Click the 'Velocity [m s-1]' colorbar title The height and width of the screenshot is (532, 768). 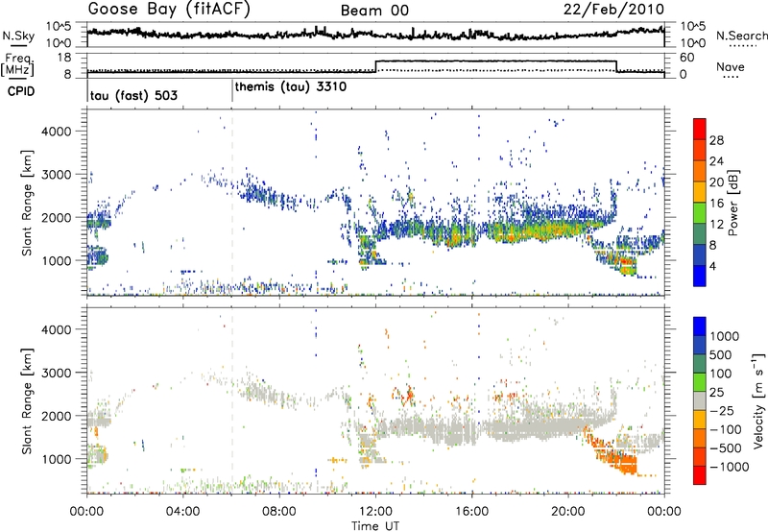coord(758,400)
